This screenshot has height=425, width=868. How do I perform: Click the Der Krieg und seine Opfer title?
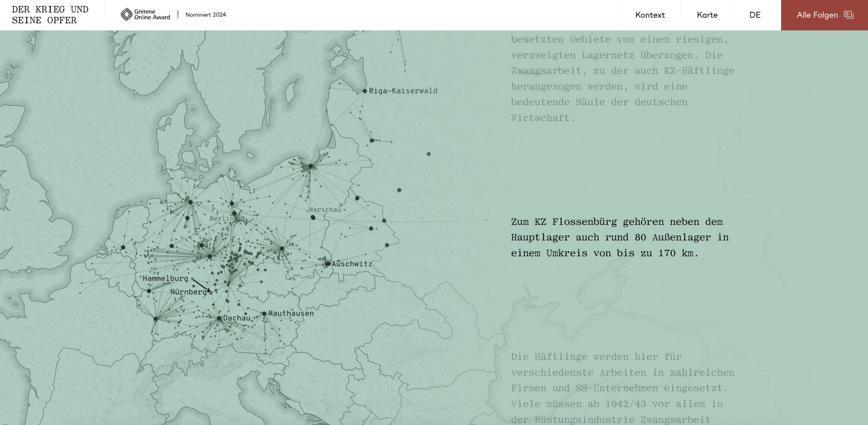[x=50, y=15]
